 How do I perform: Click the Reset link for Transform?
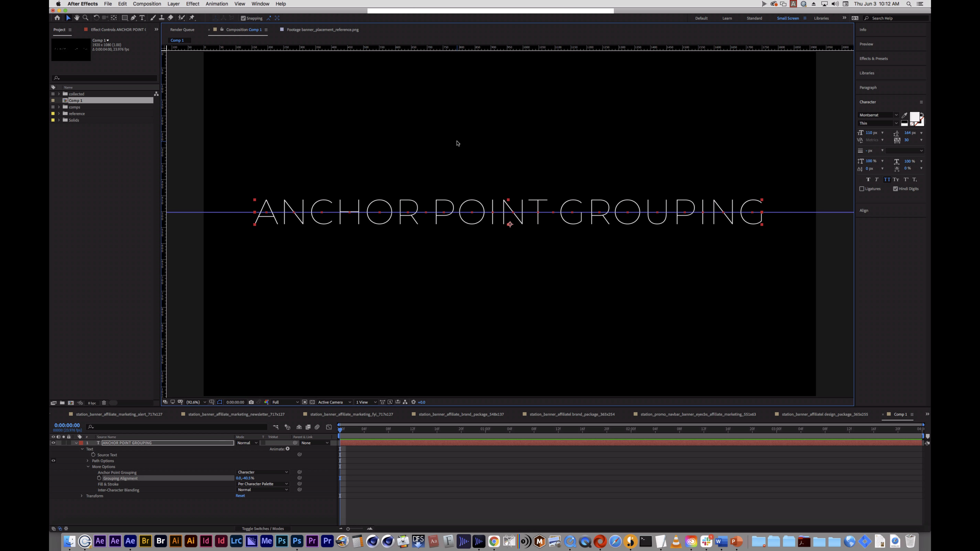coord(240,496)
